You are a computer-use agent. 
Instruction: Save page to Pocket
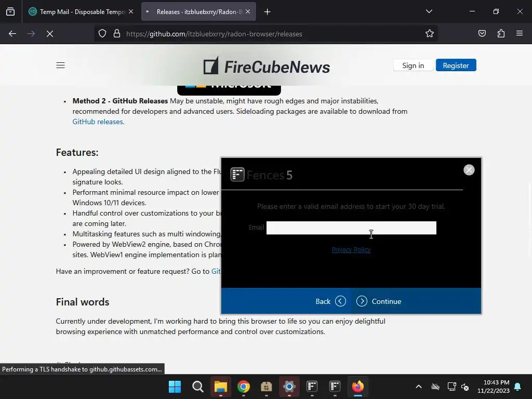pos(482,33)
